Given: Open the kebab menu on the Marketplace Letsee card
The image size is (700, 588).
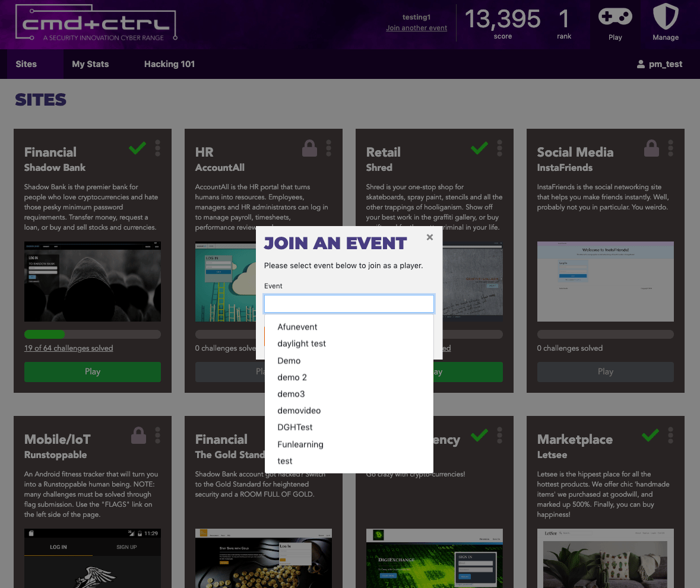Looking at the screenshot, I should [x=670, y=436].
